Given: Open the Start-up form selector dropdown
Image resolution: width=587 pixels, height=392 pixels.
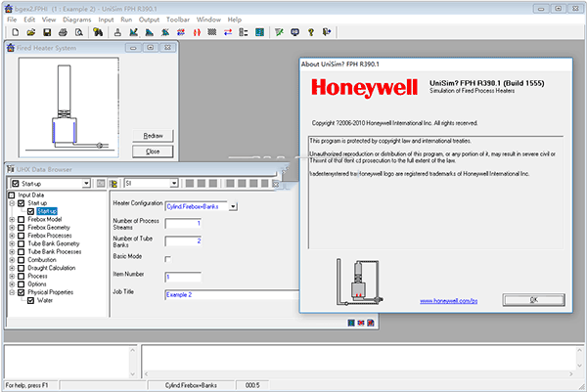Looking at the screenshot, I should (x=86, y=183).
